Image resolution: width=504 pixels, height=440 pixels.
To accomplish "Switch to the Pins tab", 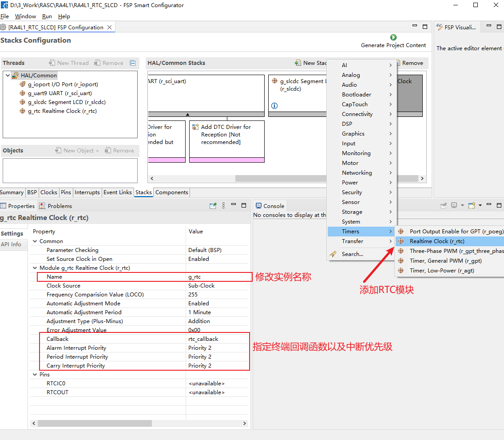I will pos(66,192).
